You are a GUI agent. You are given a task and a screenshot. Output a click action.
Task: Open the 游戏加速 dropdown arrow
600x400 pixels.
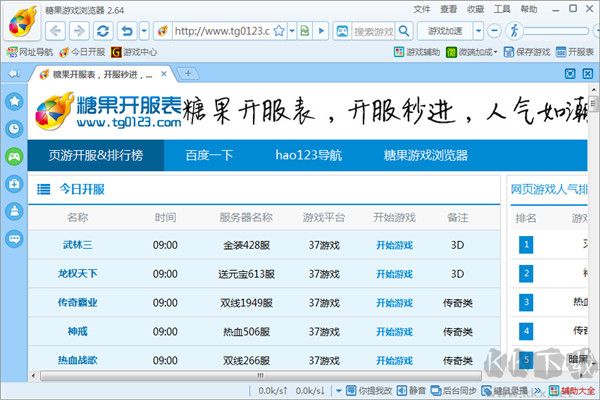tap(478, 31)
